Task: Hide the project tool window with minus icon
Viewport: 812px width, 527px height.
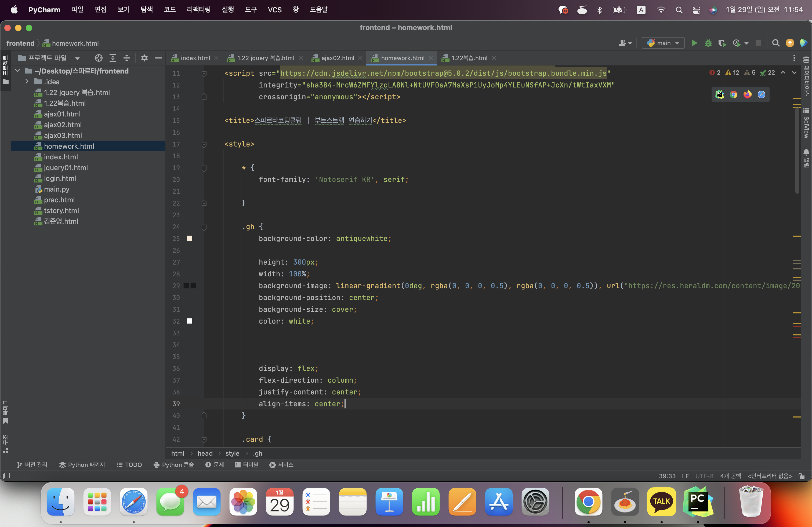Action: (x=158, y=58)
